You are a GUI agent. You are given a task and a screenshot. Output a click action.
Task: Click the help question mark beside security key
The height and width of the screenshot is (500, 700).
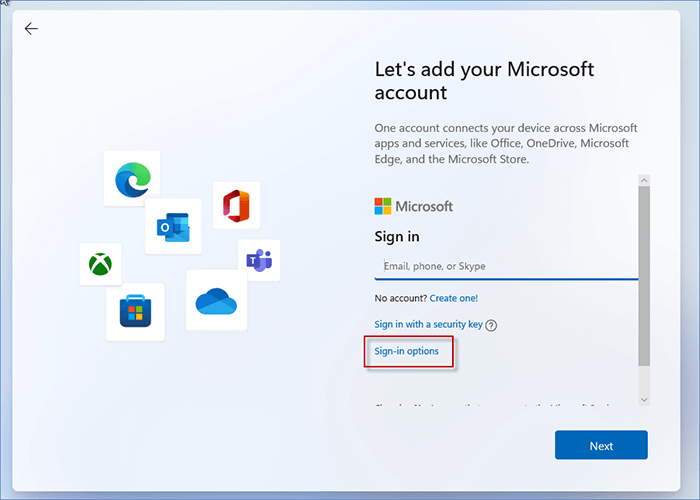coord(491,325)
